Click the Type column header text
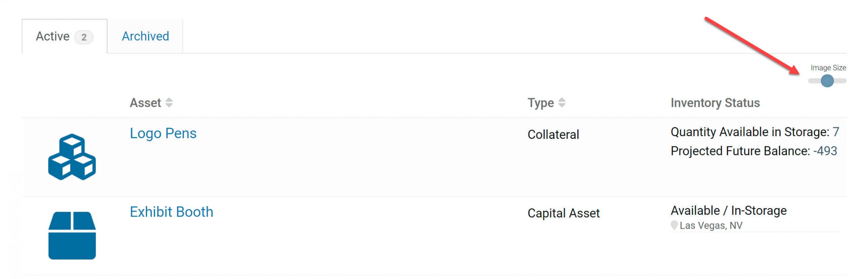The width and height of the screenshot is (868, 279). tap(540, 103)
